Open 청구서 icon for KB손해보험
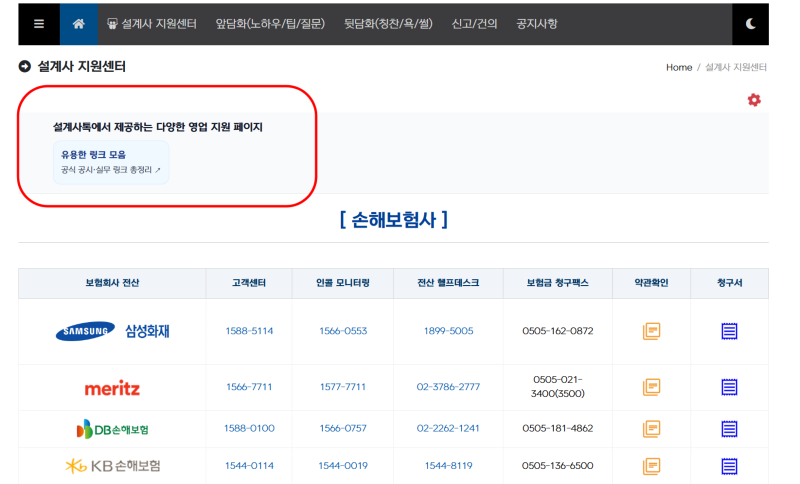The width and height of the screenshot is (800, 484). (x=729, y=466)
